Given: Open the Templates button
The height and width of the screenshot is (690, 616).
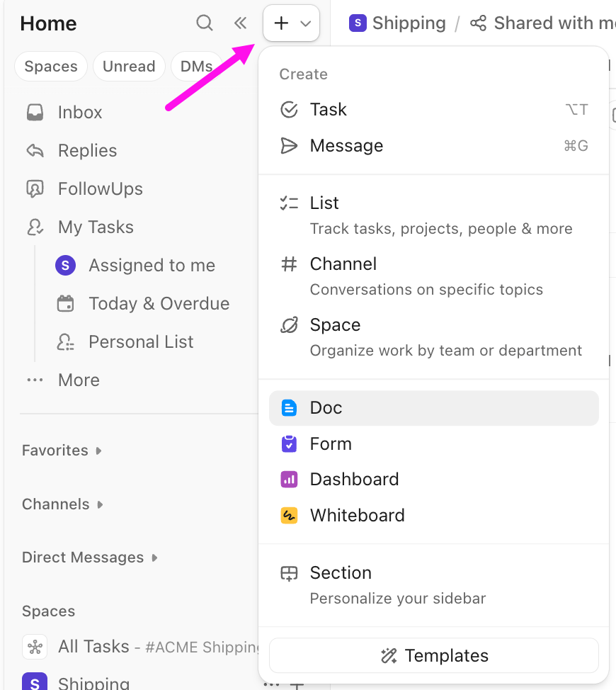Looking at the screenshot, I should [x=433, y=655].
